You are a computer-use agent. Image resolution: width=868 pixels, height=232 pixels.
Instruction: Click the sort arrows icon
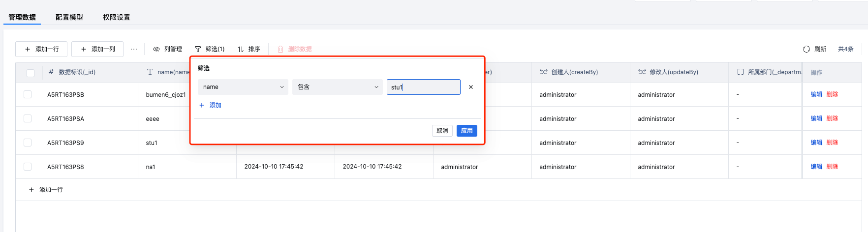coord(241,49)
